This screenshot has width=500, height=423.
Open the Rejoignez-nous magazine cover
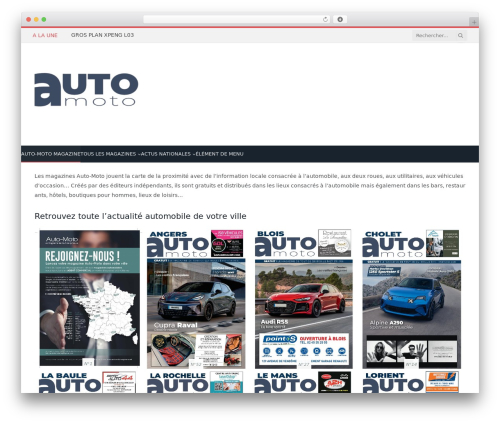[89, 298]
